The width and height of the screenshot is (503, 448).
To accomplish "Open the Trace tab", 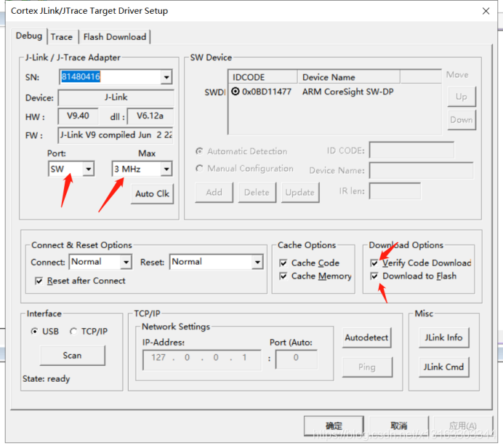I will [62, 37].
